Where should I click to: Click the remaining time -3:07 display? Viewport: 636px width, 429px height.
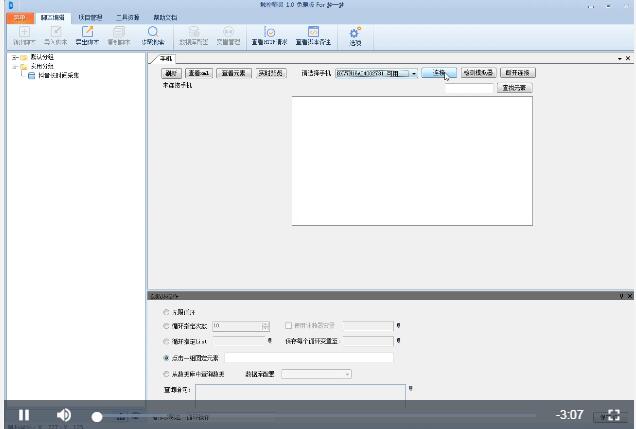tap(569, 415)
